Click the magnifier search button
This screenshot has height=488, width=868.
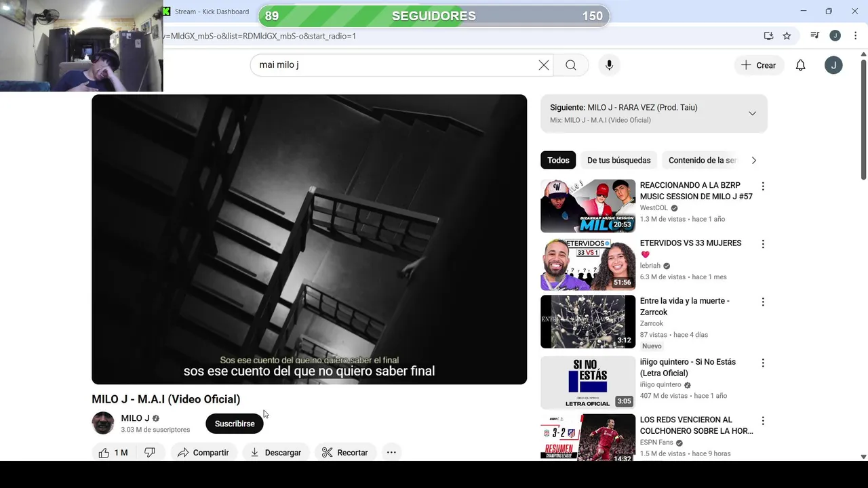[571, 65]
